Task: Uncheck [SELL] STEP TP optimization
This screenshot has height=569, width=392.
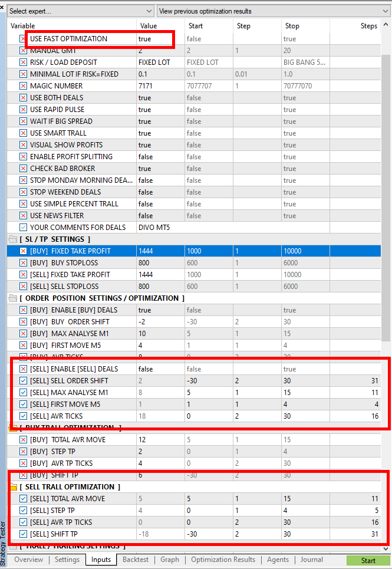Action: tap(23, 510)
